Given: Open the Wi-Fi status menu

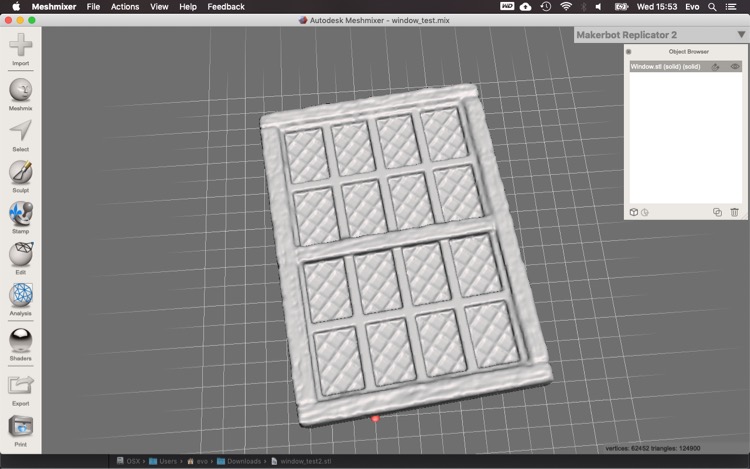Looking at the screenshot, I should [x=566, y=7].
